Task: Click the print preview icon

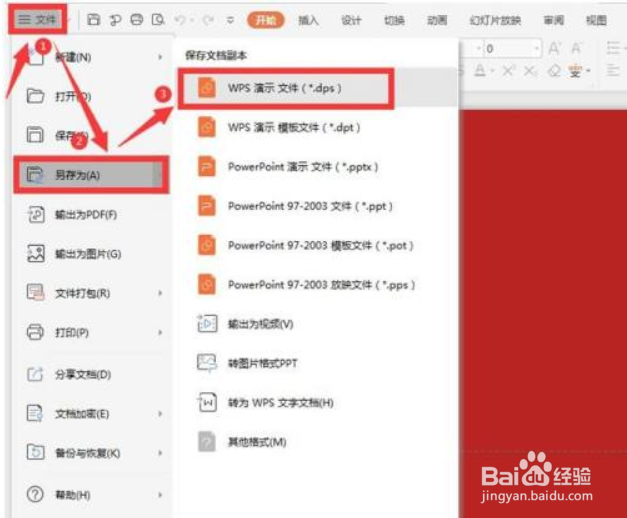Action: coord(158,20)
